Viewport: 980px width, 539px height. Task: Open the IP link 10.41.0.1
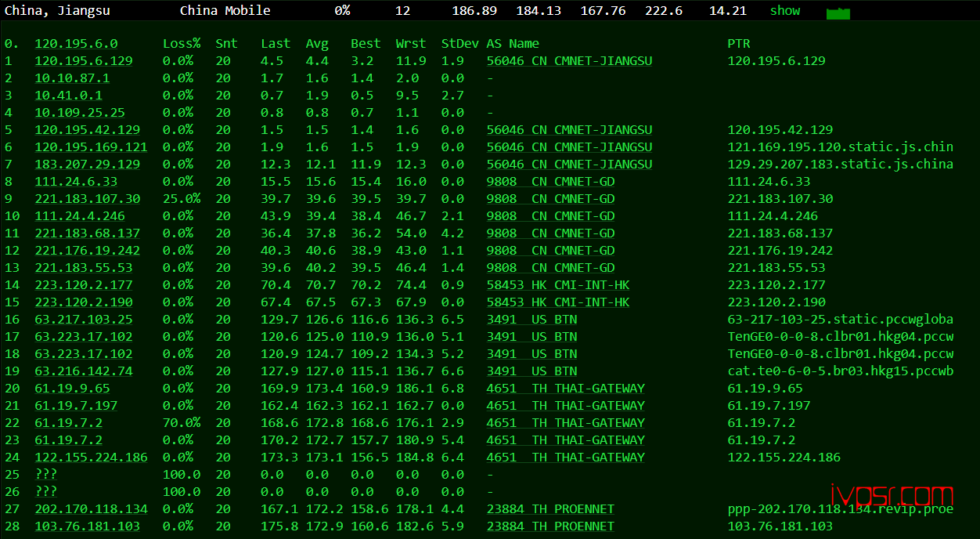68,96
